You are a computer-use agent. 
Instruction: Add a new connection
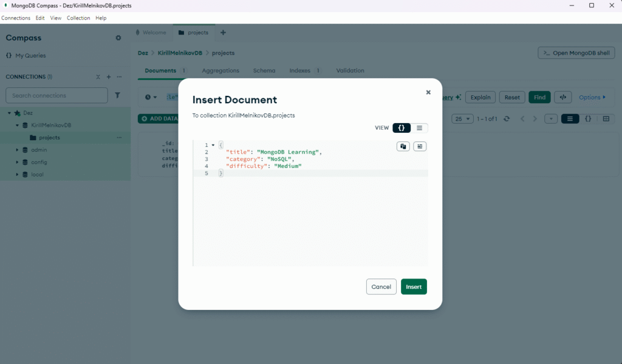(109, 77)
